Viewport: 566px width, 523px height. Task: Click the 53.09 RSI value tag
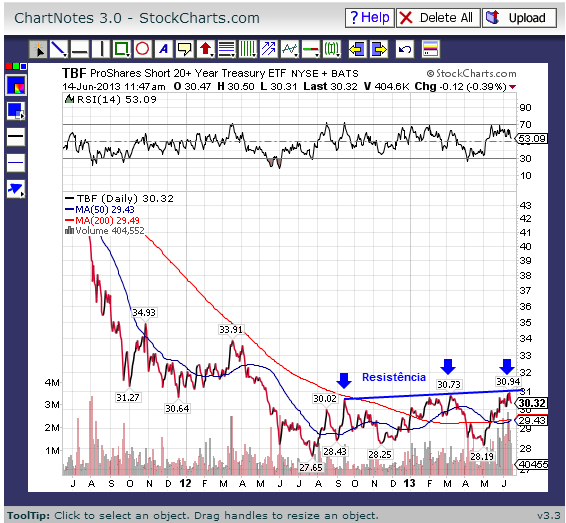(531, 139)
